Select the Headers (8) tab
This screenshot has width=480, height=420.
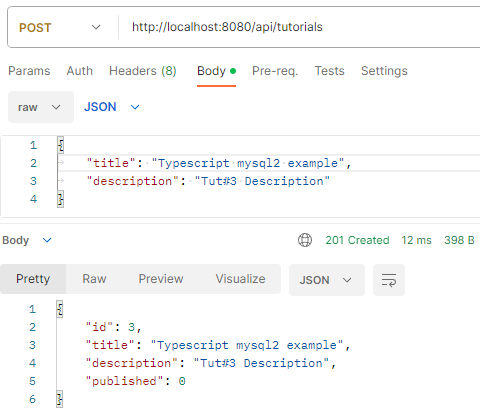[x=143, y=71]
